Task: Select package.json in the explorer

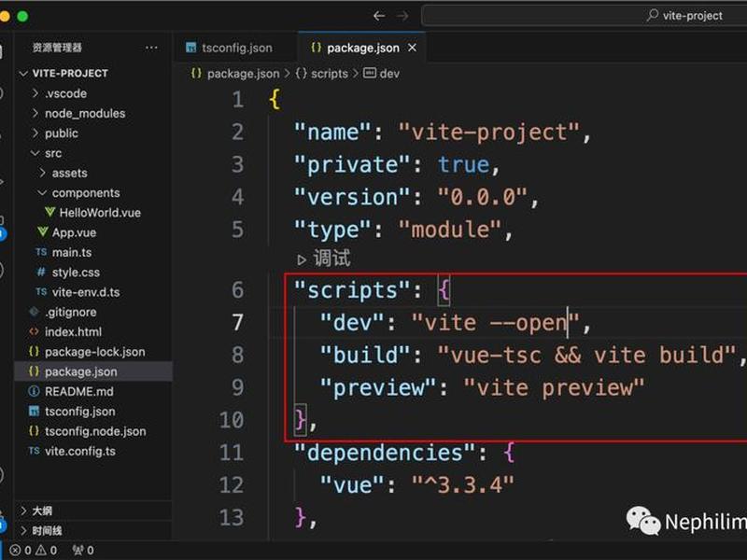Action: point(92,371)
